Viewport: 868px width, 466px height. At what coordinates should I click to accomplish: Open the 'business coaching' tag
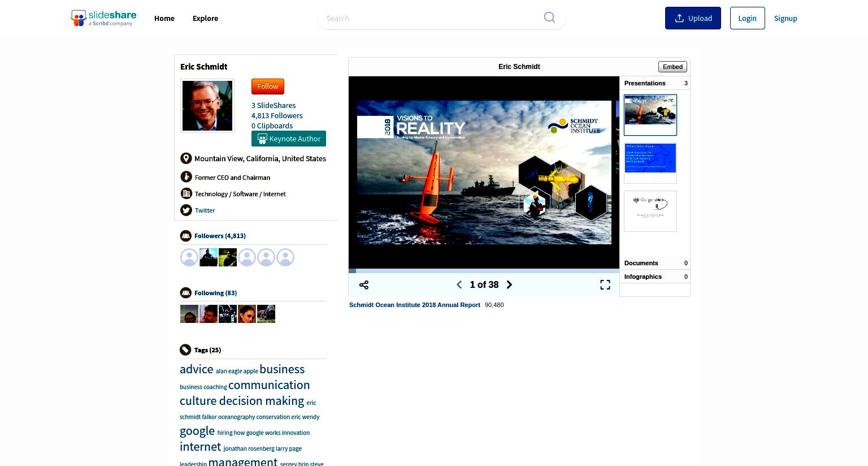pyautogui.click(x=203, y=387)
